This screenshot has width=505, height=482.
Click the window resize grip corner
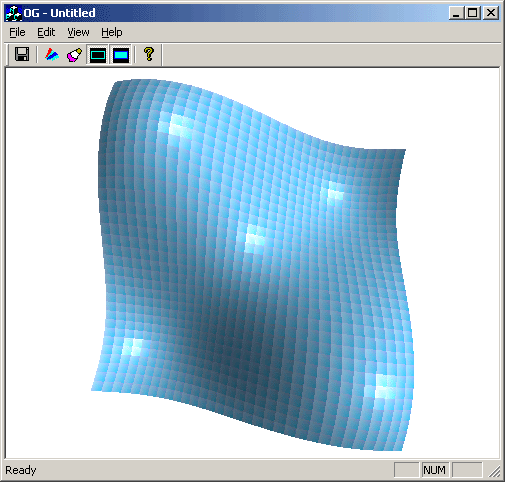(494, 471)
